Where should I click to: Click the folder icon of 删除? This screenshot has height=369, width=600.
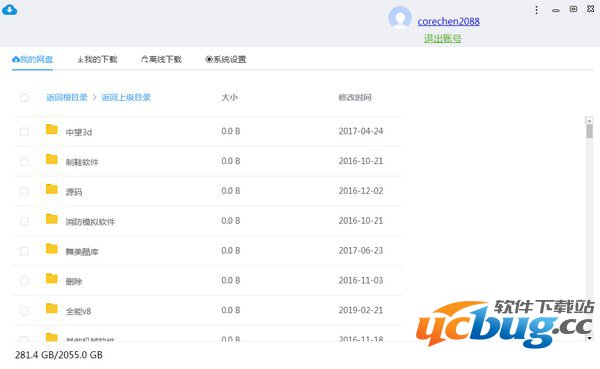click(x=52, y=278)
